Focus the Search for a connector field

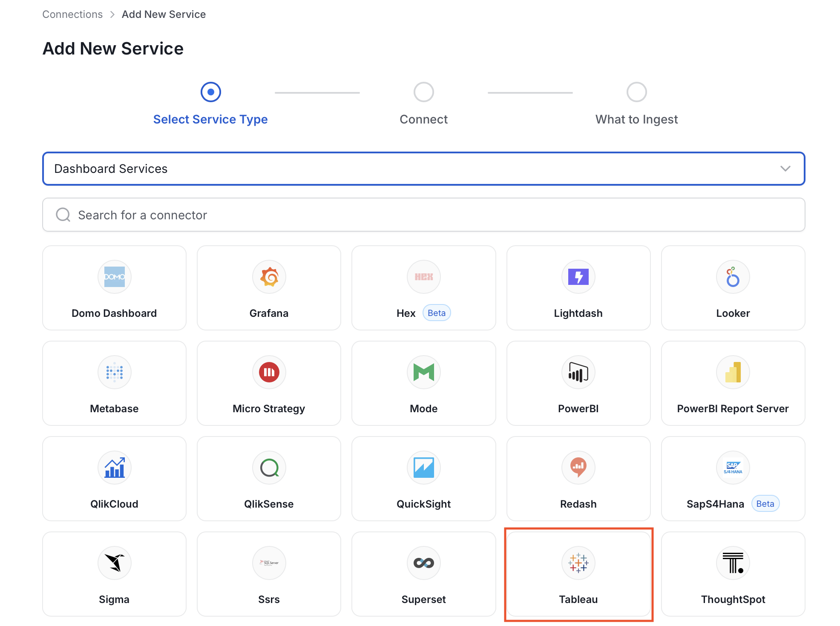pyautogui.click(x=424, y=215)
